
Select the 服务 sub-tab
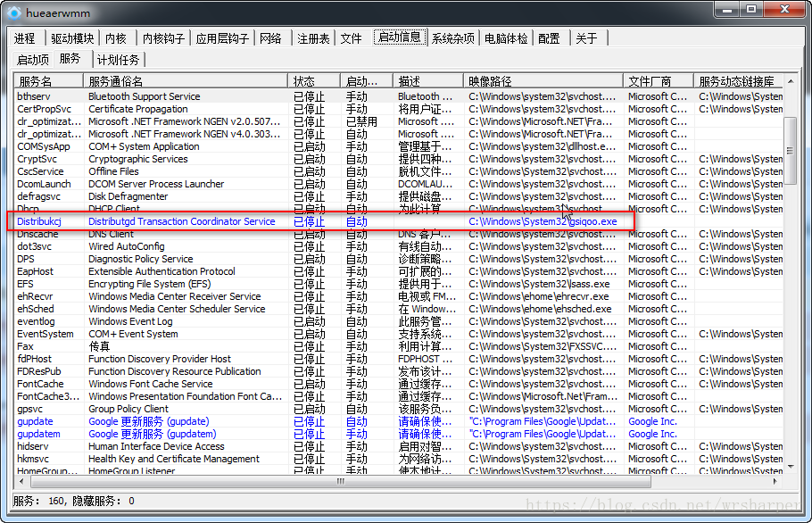click(70, 59)
